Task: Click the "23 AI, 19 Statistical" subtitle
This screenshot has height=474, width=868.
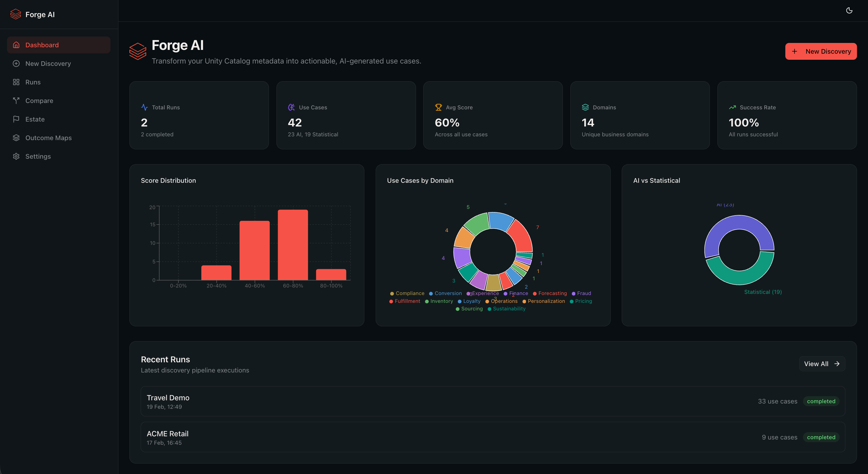Action: (x=313, y=134)
